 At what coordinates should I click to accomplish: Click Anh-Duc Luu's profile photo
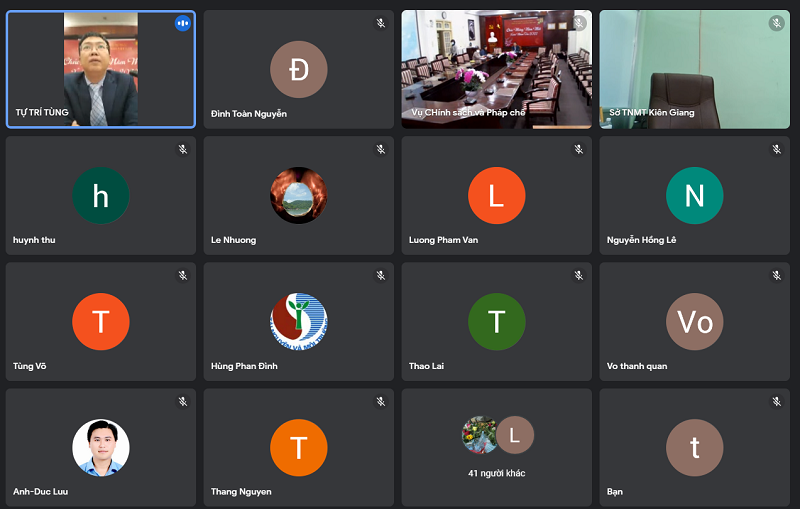coord(101,447)
